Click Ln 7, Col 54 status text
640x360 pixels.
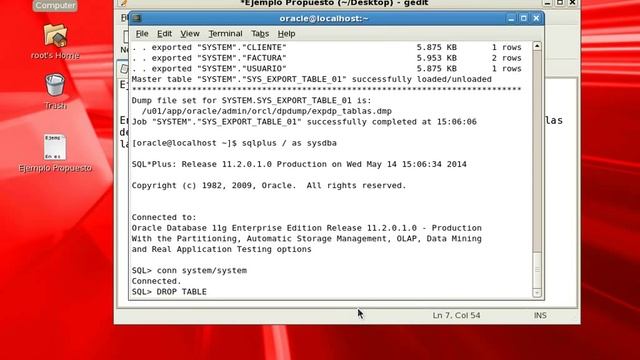pyautogui.click(x=456, y=316)
